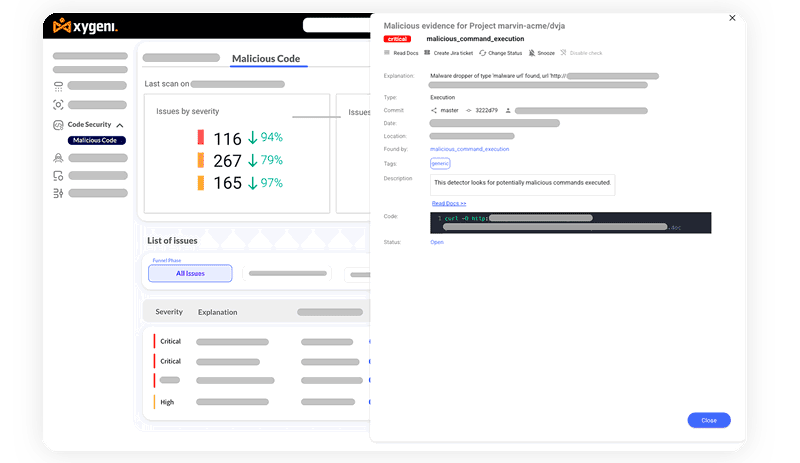The height and width of the screenshot is (463, 800).
Task: Click the Read Docs toolbar icon
Action: click(387, 53)
